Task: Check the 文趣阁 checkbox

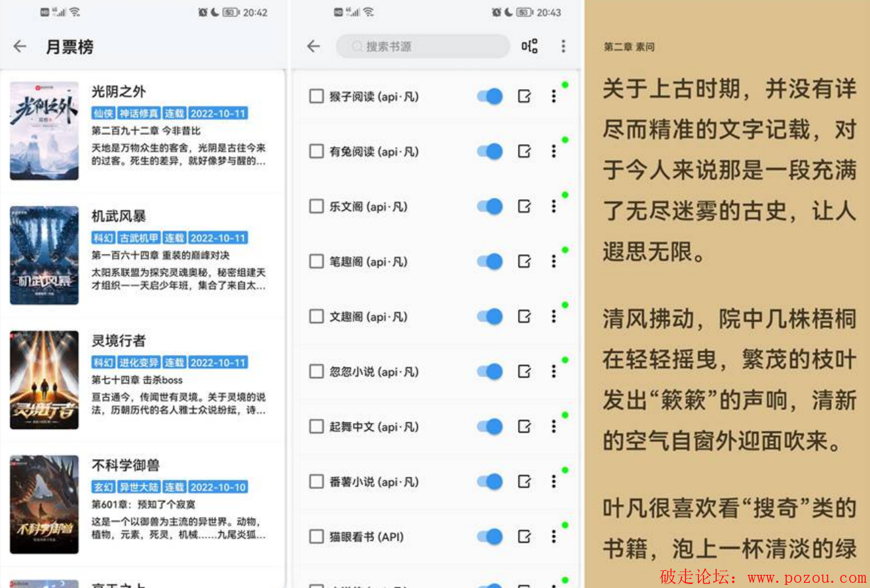Action: pyautogui.click(x=316, y=316)
